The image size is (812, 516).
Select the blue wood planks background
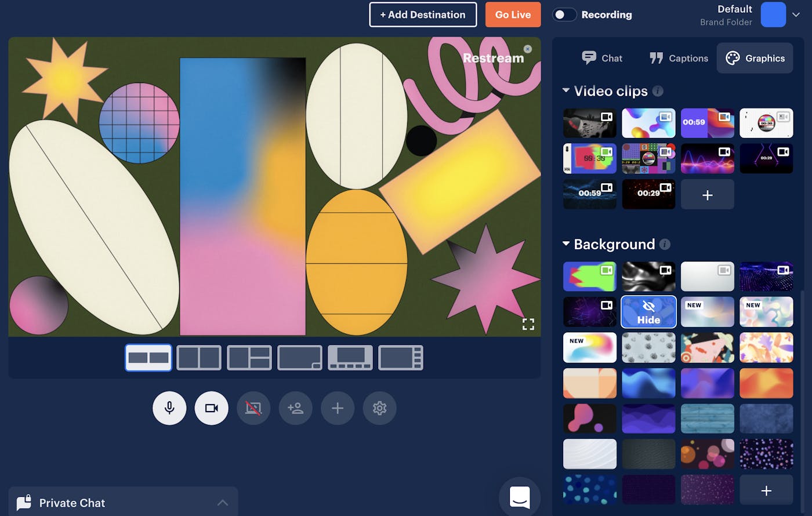tap(708, 419)
